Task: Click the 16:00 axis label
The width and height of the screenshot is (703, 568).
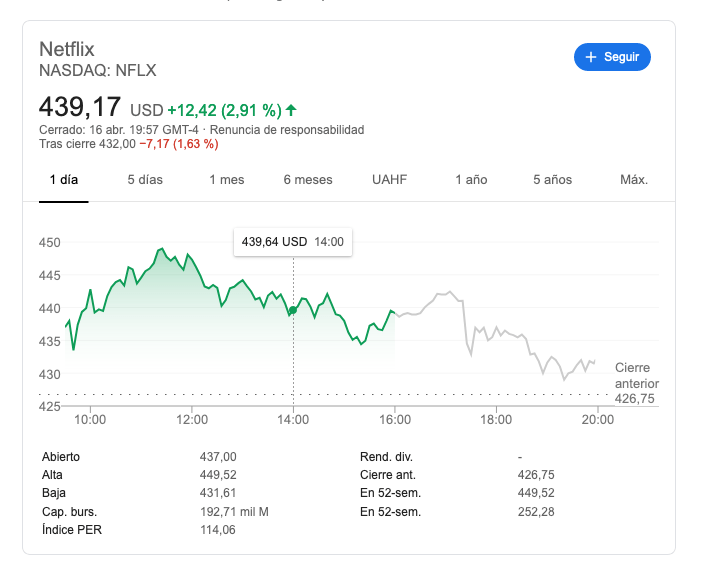Action: click(x=395, y=420)
